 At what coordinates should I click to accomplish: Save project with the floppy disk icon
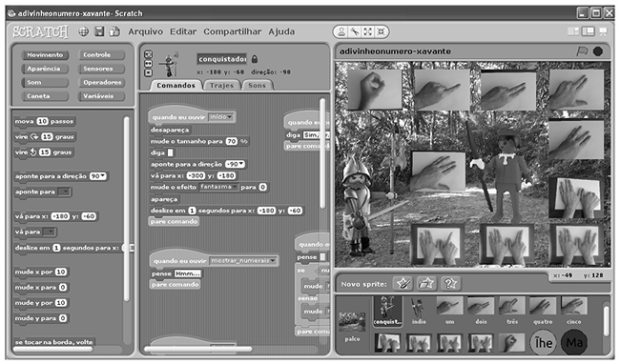(99, 31)
